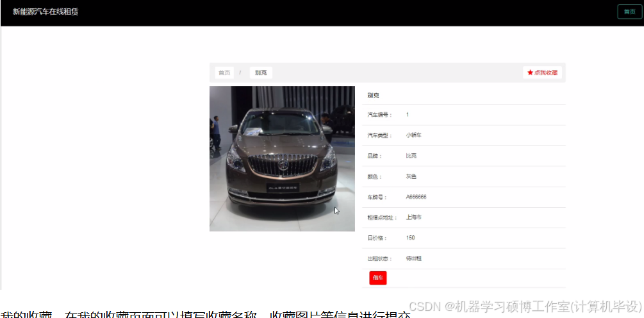Click the red star icon in 点我收藏
The height and width of the screenshot is (318, 644).
click(530, 72)
